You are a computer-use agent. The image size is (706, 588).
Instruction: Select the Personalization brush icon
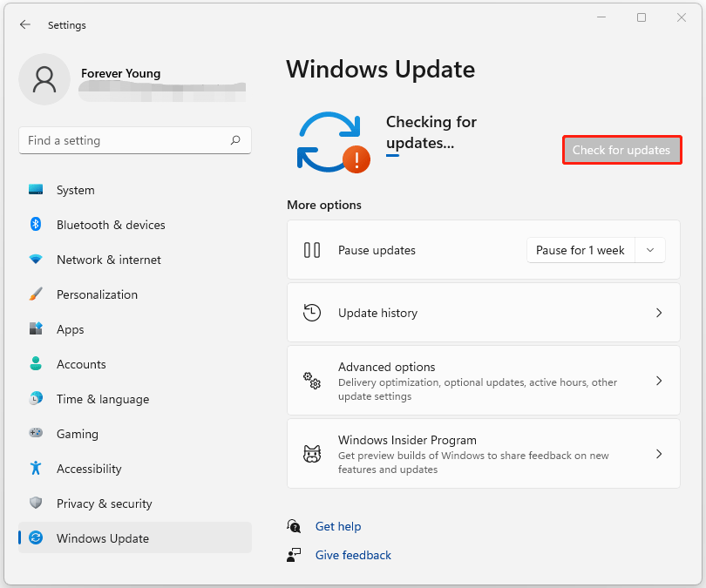pos(35,294)
